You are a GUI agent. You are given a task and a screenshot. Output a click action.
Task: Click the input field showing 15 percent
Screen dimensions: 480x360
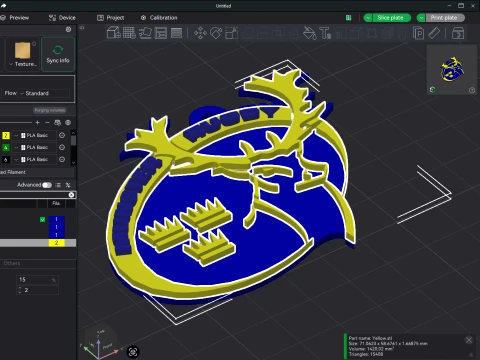38,280
